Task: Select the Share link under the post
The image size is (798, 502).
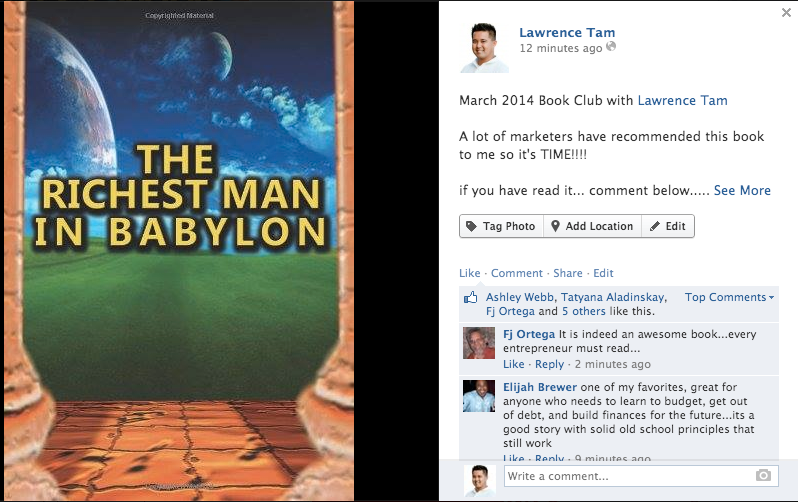Action: [567, 273]
